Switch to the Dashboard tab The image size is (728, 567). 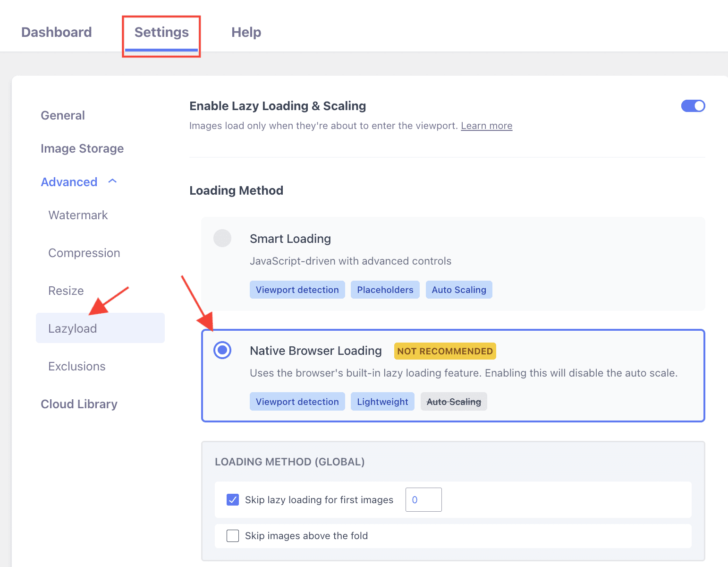(57, 32)
